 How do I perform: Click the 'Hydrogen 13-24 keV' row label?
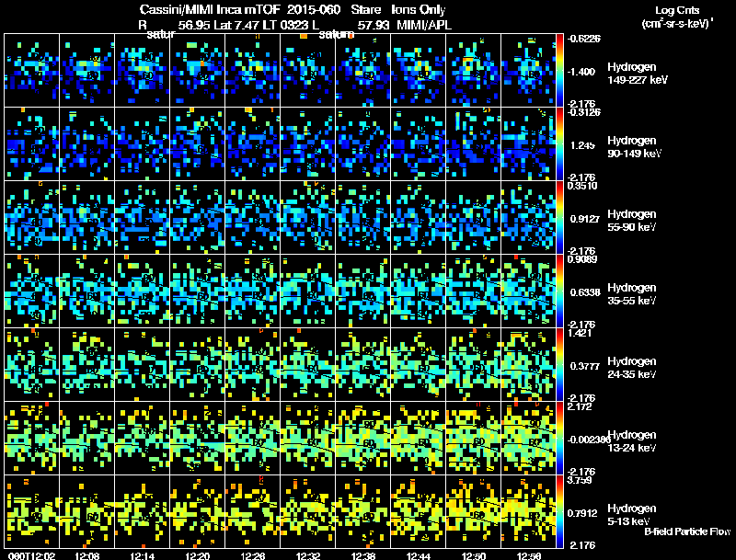(x=631, y=441)
